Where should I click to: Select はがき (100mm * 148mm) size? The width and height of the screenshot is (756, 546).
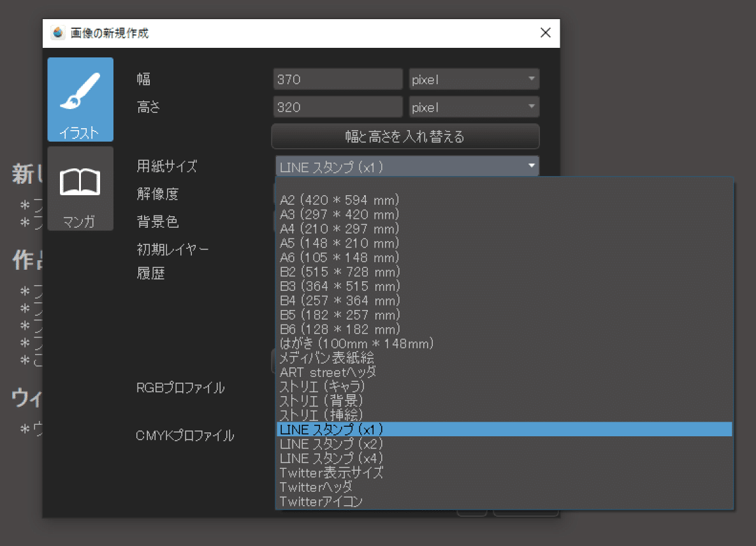(x=504, y=343)
